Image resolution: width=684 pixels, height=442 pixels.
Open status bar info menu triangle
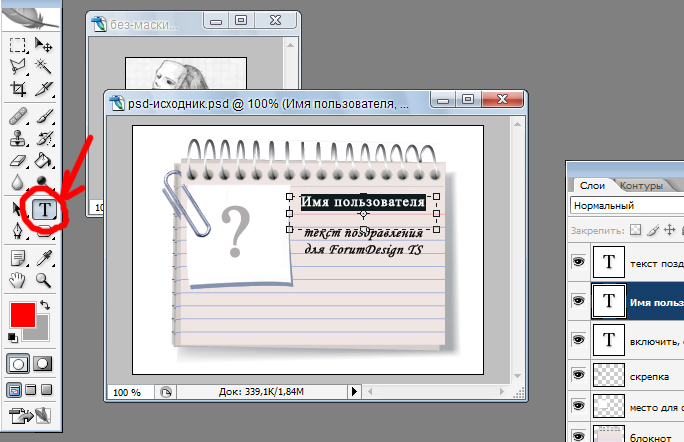click(x=354, y=392)
